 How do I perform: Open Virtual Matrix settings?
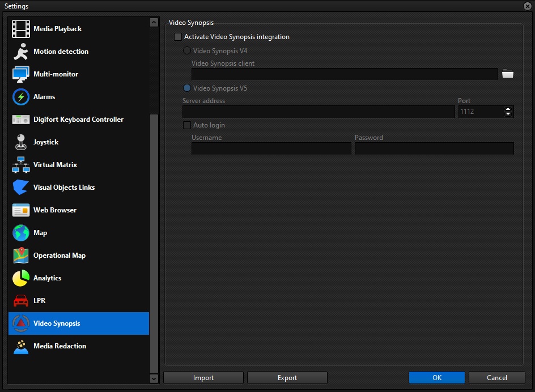pos(78,165)
